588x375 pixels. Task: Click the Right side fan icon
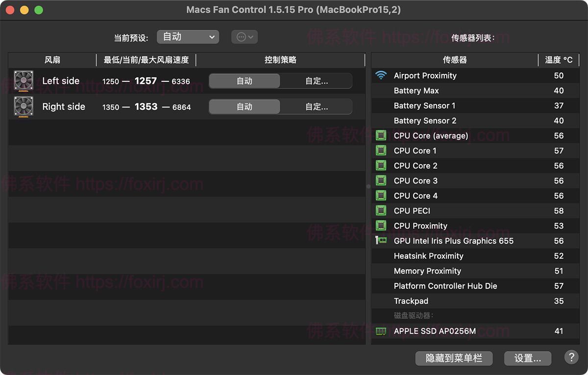point(23,106)
